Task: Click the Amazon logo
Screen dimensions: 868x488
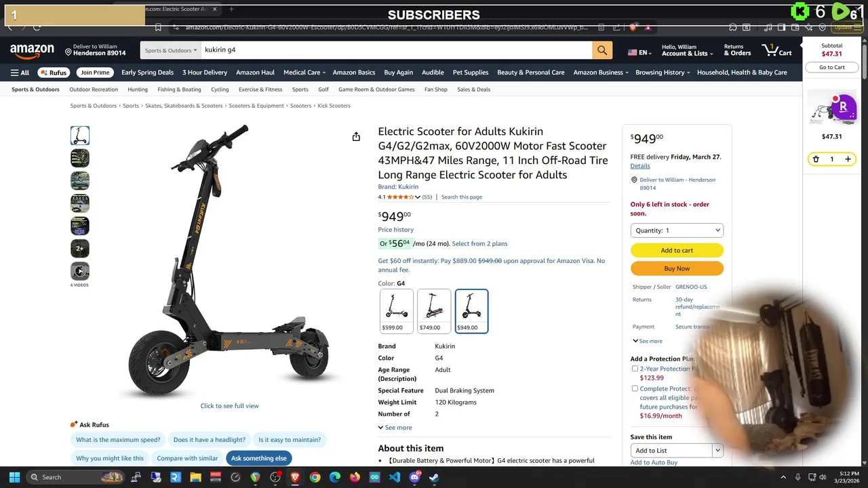Action: click(32, 51)
